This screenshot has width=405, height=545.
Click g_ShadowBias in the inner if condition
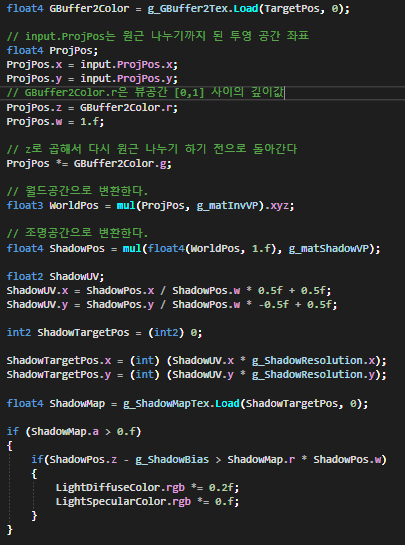(x=172, y=460)
